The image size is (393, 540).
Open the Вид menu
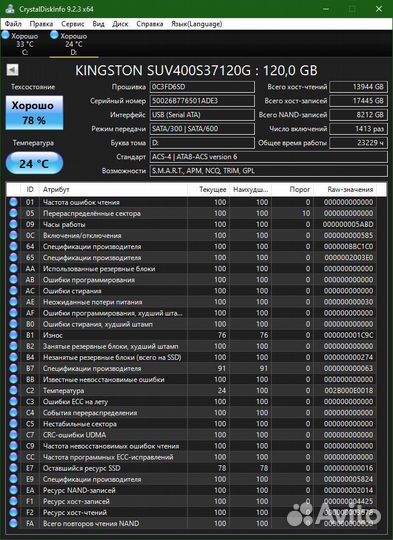pos(99,24)
